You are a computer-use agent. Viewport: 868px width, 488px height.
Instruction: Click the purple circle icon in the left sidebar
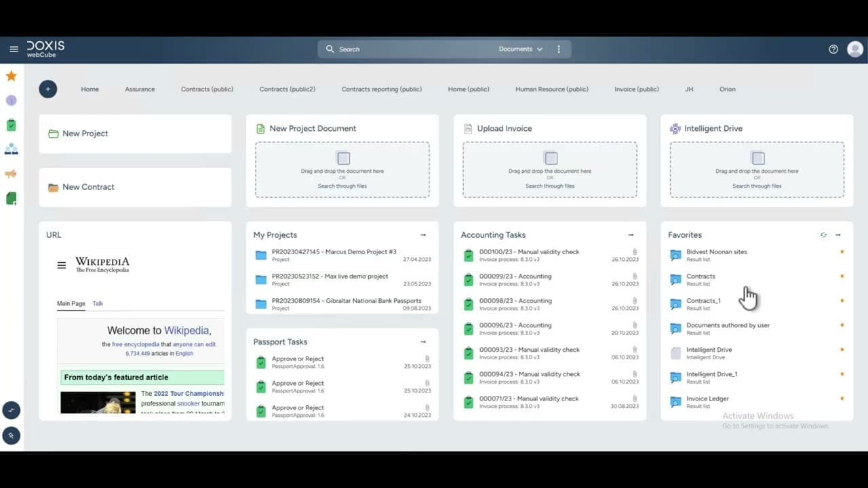pyautogui.click(x=12, y=100)
